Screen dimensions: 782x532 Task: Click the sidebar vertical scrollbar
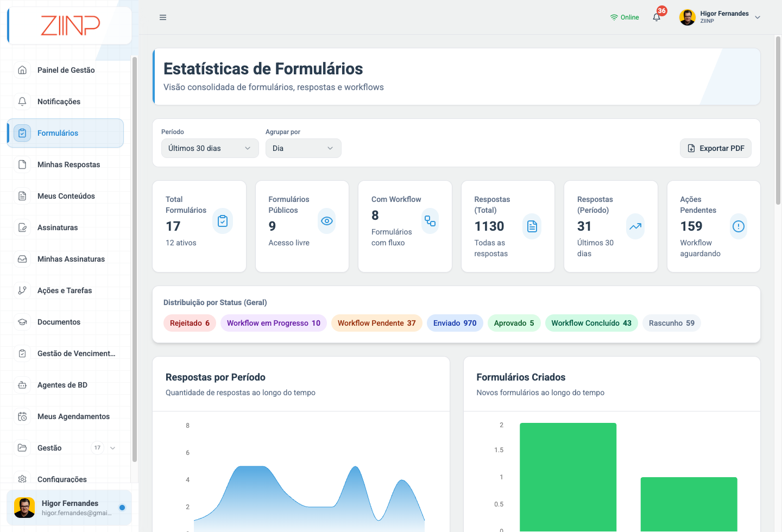coord(134,259)
